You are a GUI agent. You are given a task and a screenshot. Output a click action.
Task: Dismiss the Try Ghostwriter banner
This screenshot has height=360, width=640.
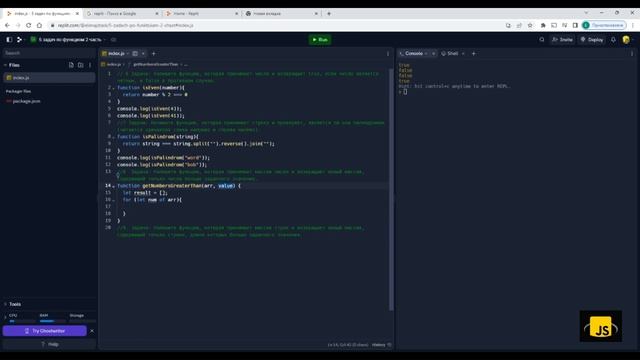coord(92,331)
